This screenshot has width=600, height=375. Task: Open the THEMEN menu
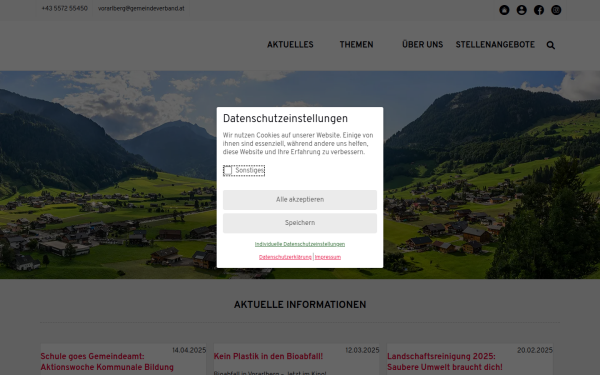[x=356, y=45]
